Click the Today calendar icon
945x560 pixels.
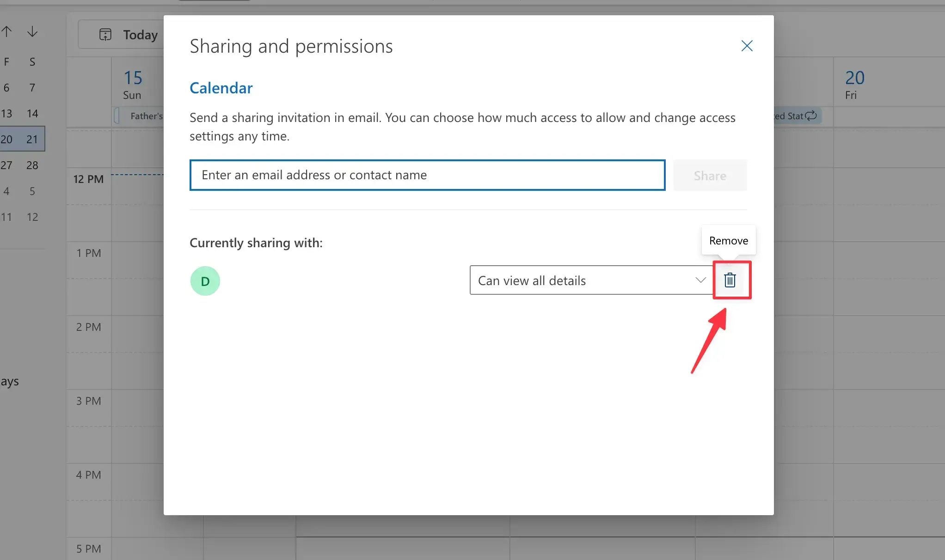(106, 34)
